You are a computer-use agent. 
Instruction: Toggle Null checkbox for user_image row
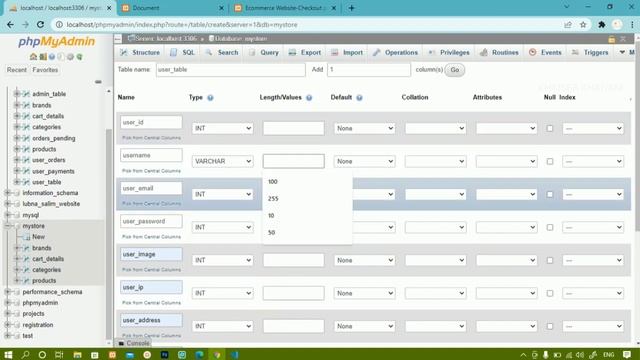coord(550,260)
